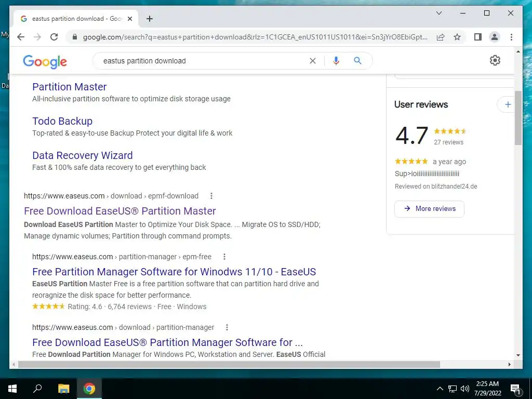Open Google quick settings gear
Image resolution: width=532 pixels, height=399 pixels.
tap(495, 60)
